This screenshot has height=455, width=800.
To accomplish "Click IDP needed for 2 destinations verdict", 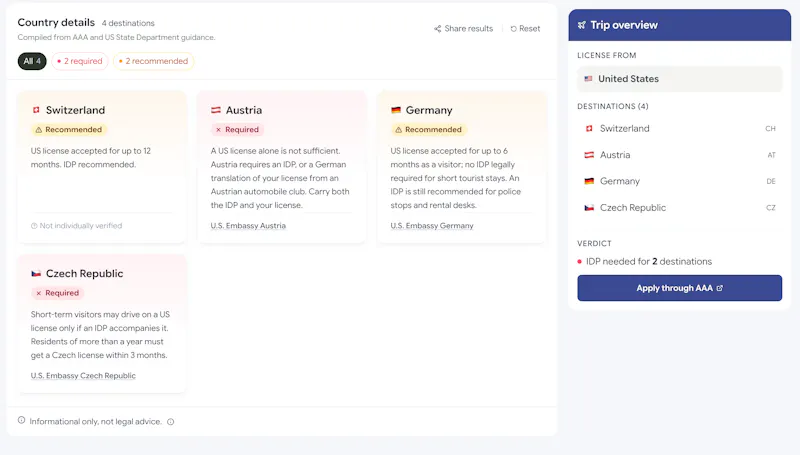I will [648, 261].
